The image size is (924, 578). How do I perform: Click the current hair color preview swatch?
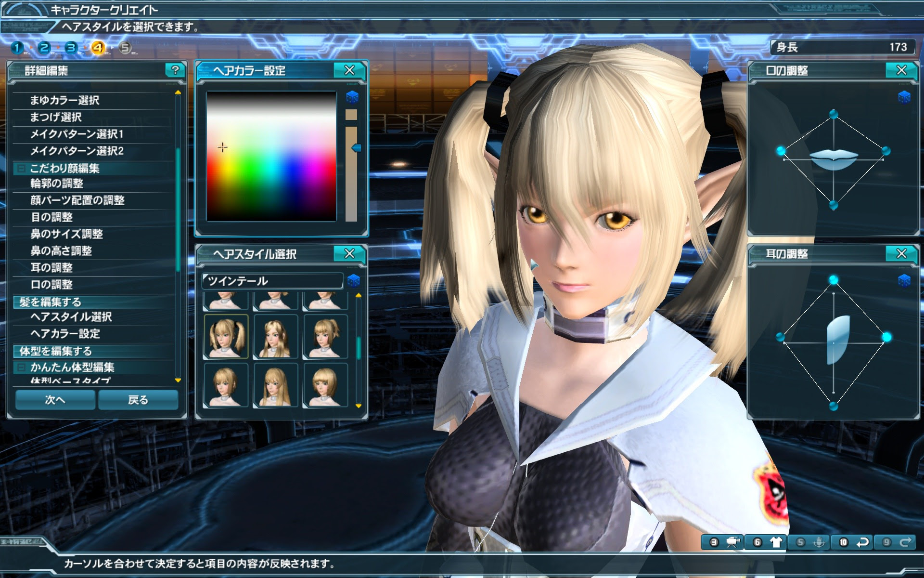(351, 115)
